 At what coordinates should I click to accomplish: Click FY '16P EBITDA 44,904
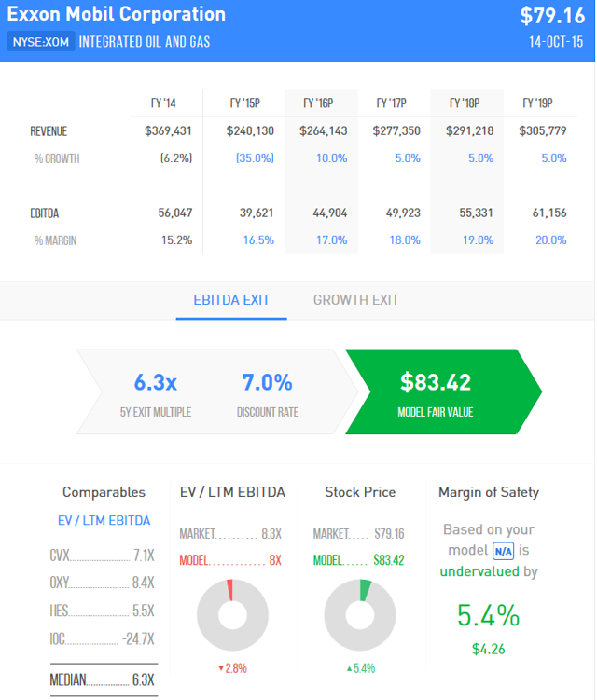coord(330,213)
